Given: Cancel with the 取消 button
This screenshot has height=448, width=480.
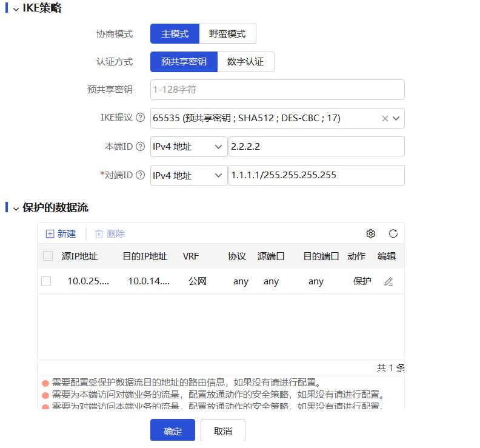Looking at the screenshot, I should point(223,430).
